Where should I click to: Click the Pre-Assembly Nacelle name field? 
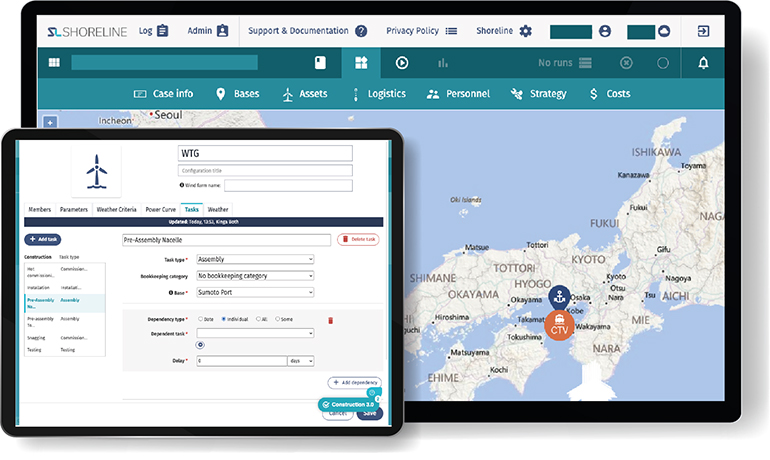pyautogui.click(x=226, y=240)
